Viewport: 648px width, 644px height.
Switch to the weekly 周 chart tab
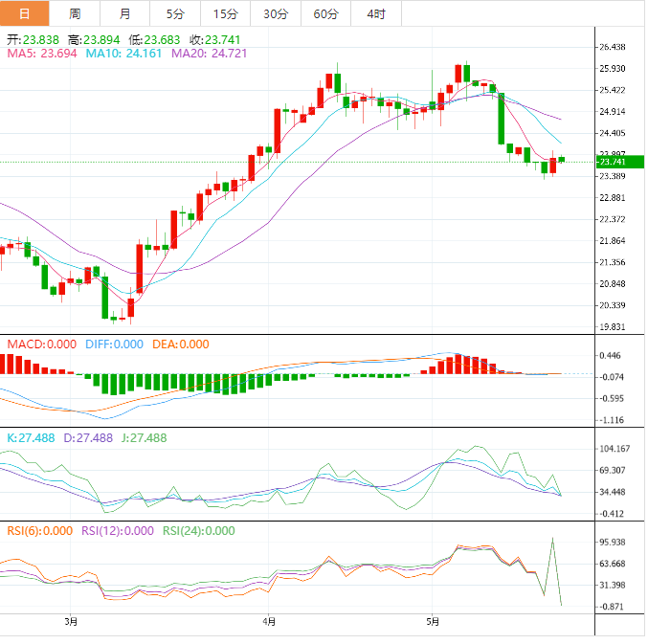(75, 13)
